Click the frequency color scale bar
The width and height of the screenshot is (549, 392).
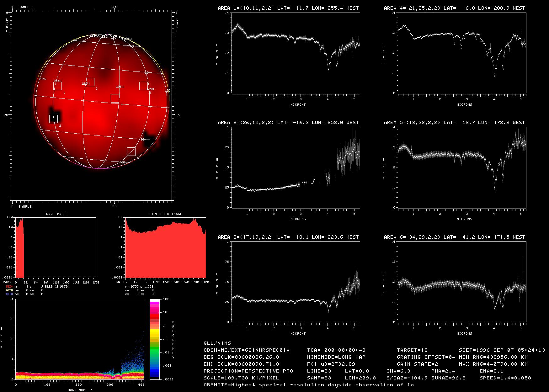click(155, 339)
